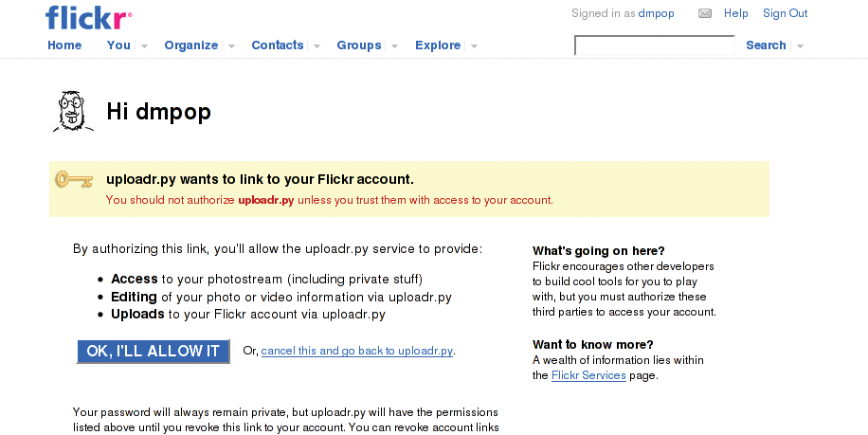Expand the Organize dropdown arrow
This screenshot has height=435, width=868.
pyautogui.click(x=231, y=46)
